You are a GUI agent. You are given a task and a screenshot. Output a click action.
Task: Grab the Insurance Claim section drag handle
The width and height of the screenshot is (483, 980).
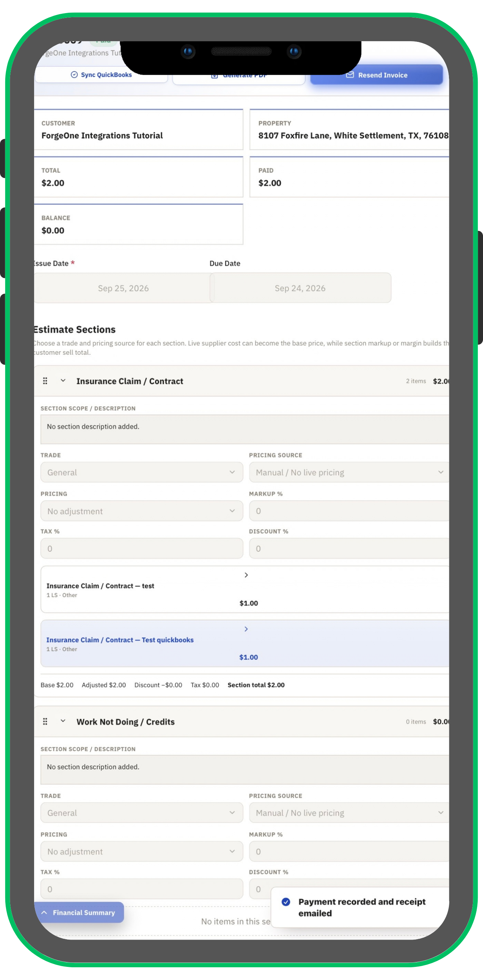pos(45,381)
